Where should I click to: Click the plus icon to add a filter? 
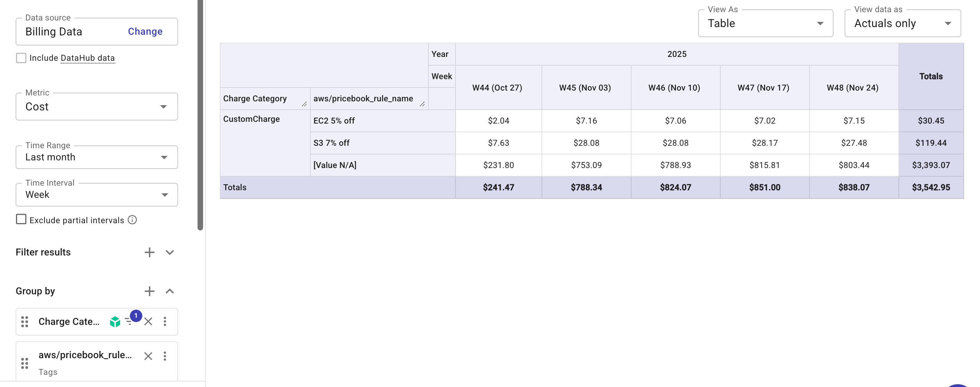pyautogui.click(x=150, y=252)
